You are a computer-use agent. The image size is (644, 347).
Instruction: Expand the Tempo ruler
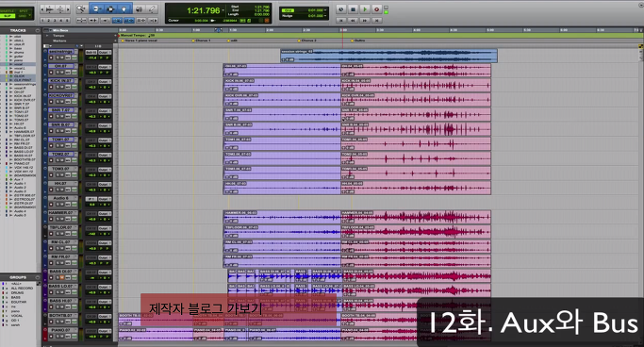pyautogui.click(x=47, y=36)
